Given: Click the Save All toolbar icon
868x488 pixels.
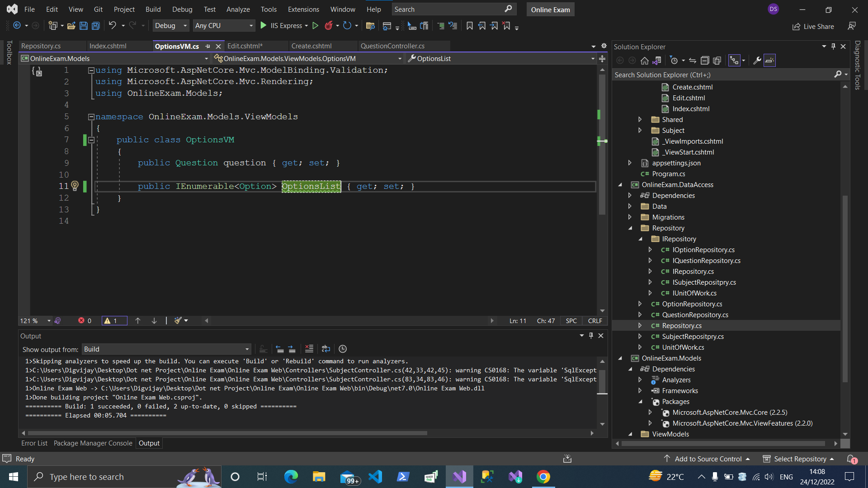Looking at the screenshot, I should point(96,26).
